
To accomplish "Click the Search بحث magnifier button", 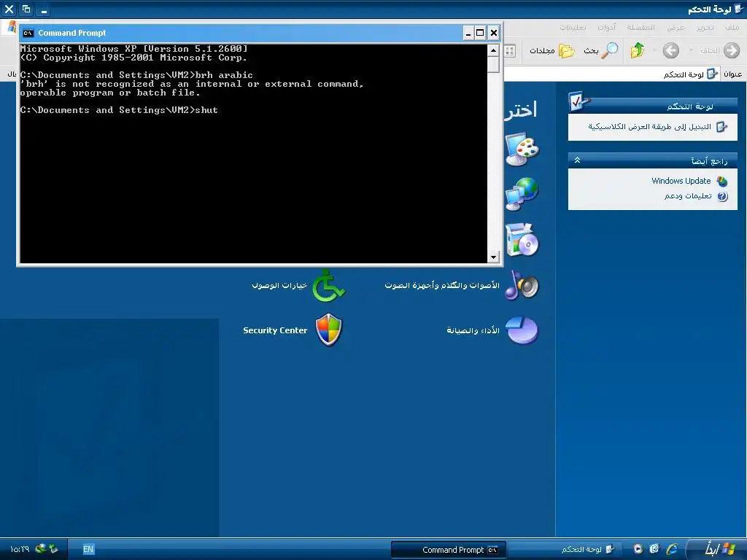I will (x=601, y=50).
